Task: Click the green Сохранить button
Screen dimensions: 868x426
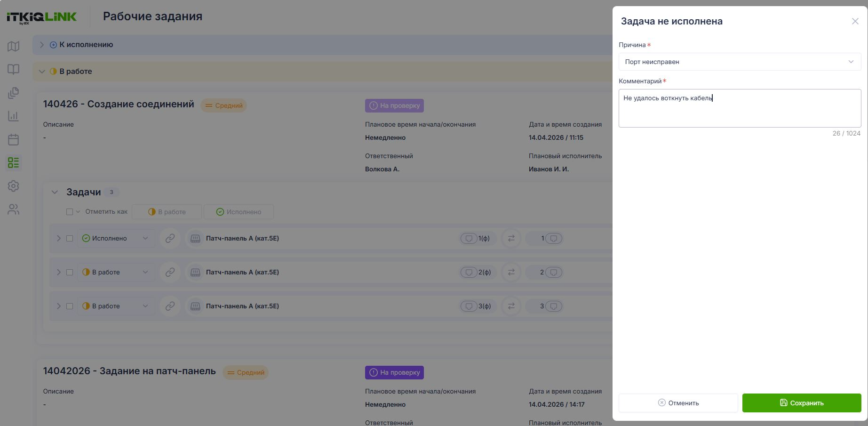Action: (802, 403)
